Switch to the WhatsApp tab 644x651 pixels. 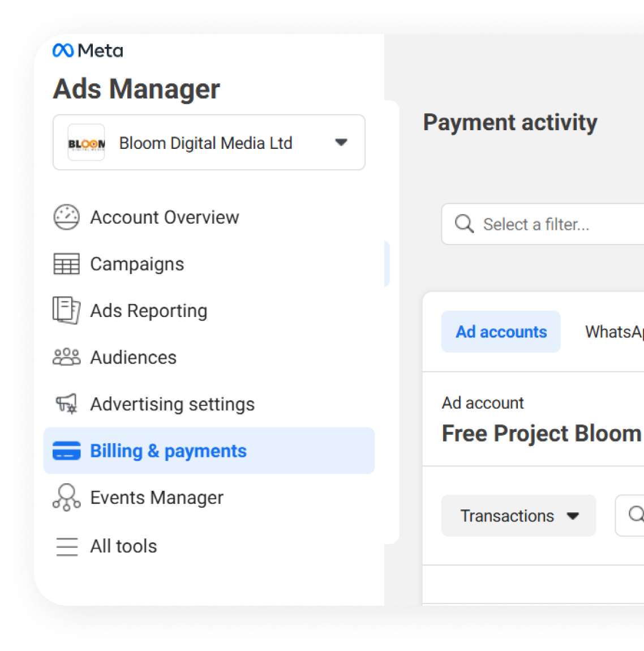coord(613,332)
